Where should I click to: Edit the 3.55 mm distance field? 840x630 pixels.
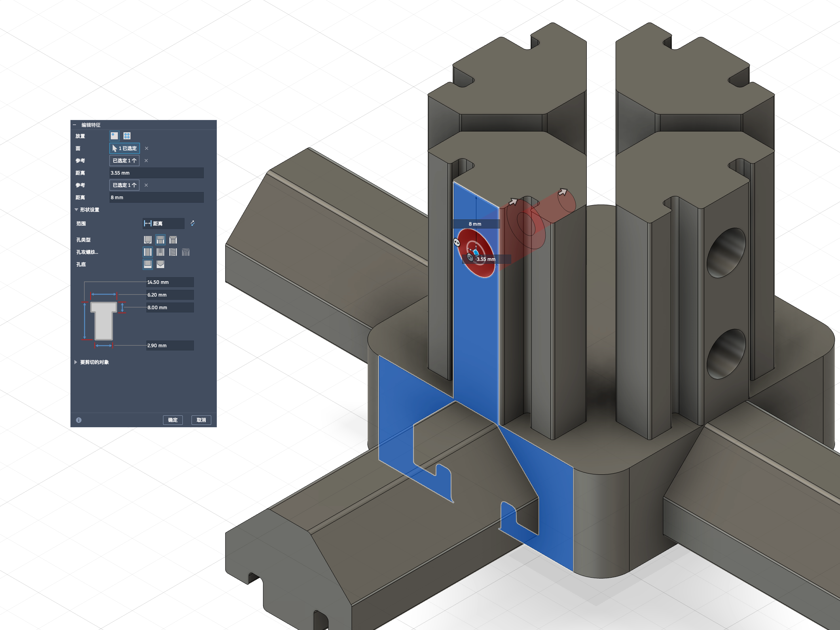pos(156,173)
